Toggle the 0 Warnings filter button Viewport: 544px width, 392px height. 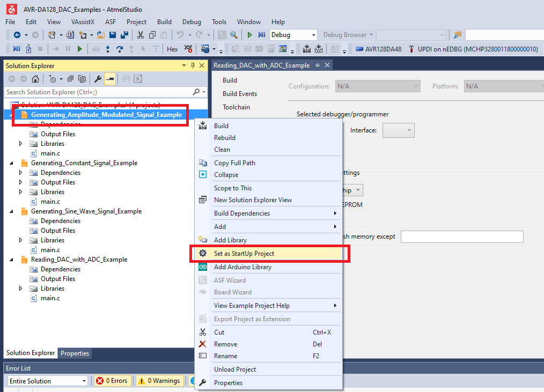159,381
